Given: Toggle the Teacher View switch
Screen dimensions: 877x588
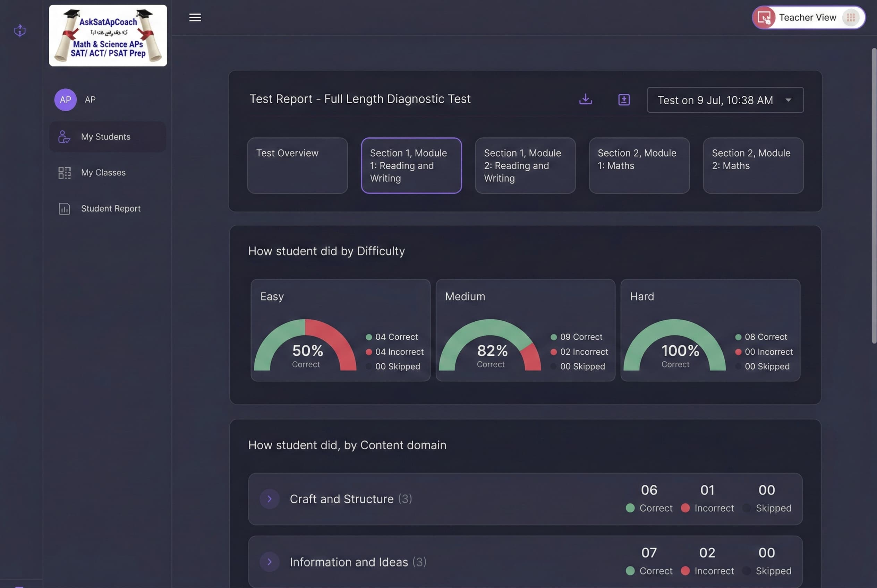Looking at the screenshot, I should tap(850, 18).
